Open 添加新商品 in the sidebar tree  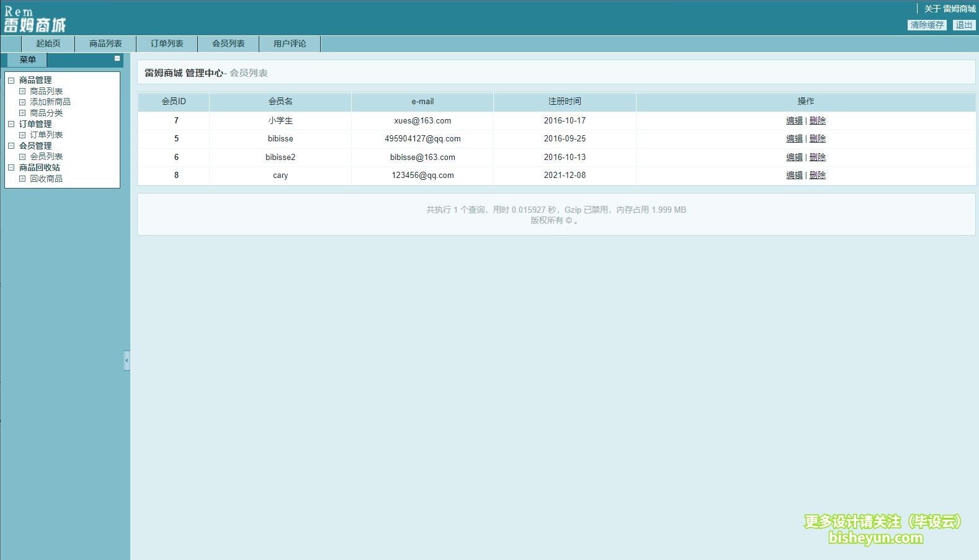click(x=50, y=102)
